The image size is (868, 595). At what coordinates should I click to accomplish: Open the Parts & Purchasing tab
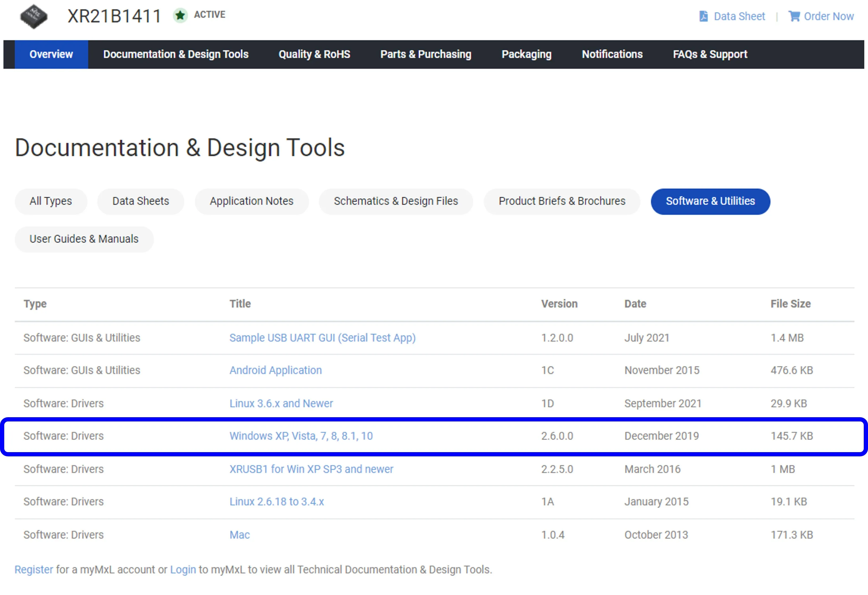425,54
